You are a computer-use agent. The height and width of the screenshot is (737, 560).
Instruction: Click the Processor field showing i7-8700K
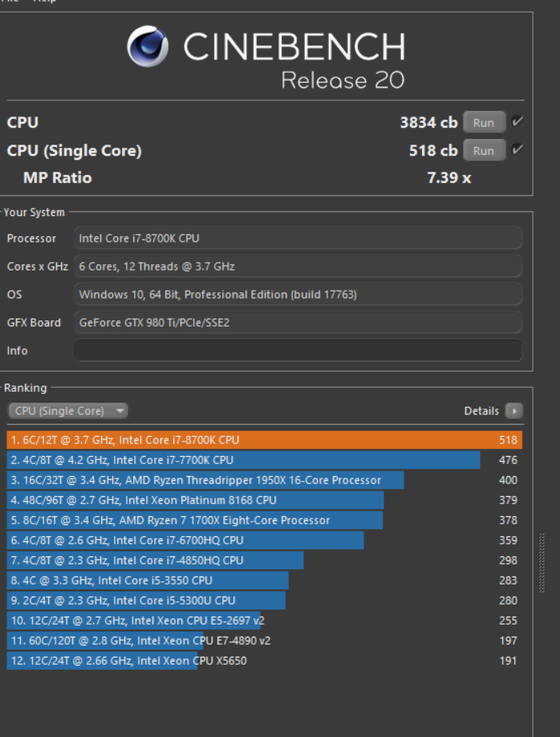pos(298,238)
